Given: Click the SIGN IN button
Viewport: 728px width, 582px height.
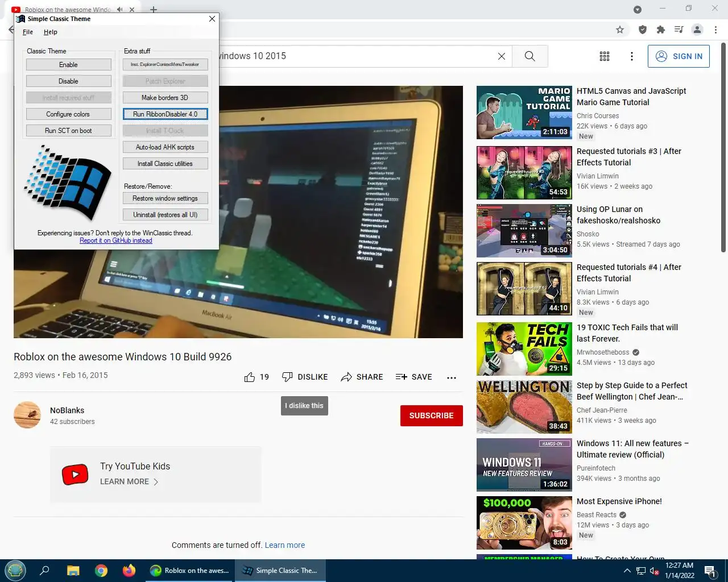Looking at the screenshot, I should 679,56.
